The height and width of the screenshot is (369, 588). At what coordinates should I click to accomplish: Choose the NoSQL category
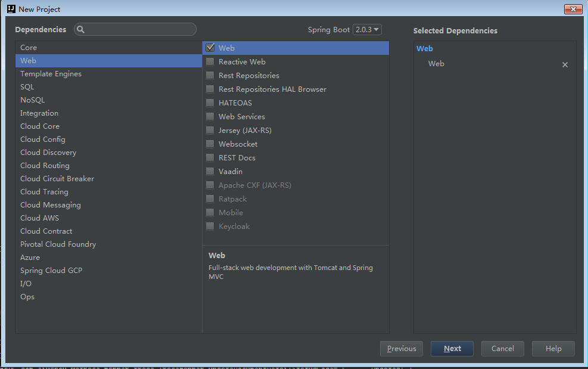tap(109, 100)
